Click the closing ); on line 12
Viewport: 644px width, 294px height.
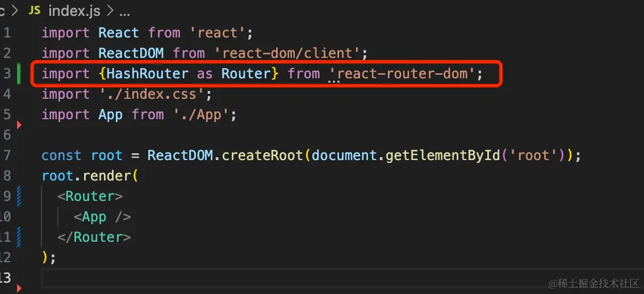click(48, 258)
